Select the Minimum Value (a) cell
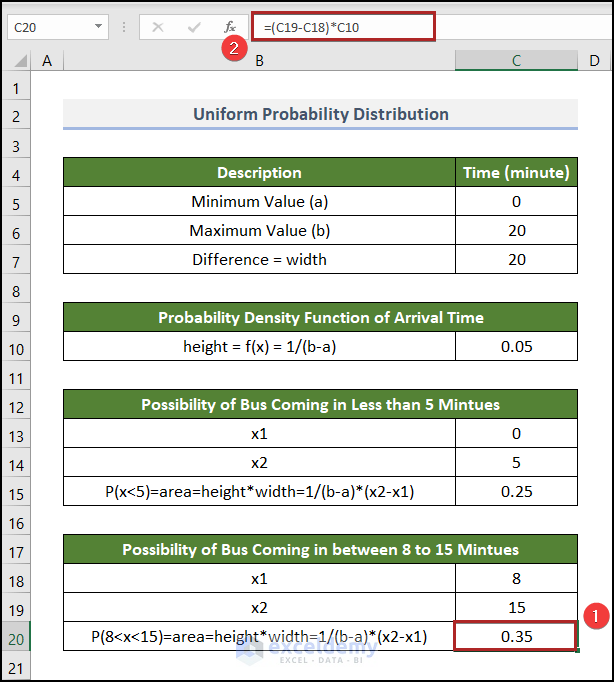This screenshot has width=614, height=682. point(259,201)
